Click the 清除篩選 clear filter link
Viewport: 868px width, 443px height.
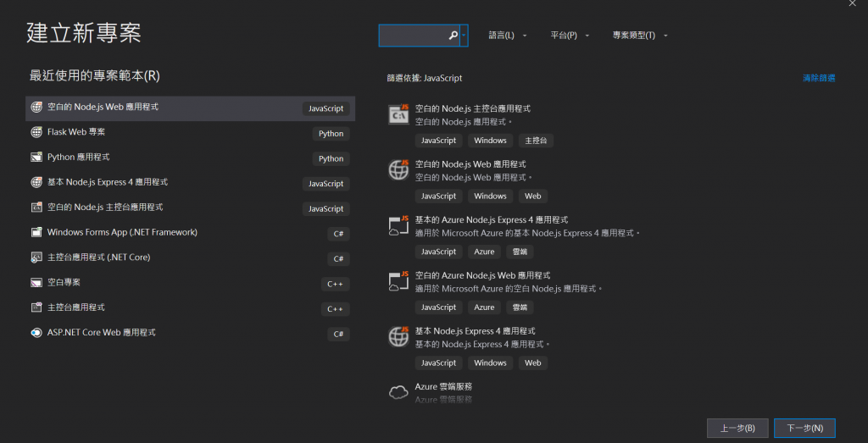point(819,78)
